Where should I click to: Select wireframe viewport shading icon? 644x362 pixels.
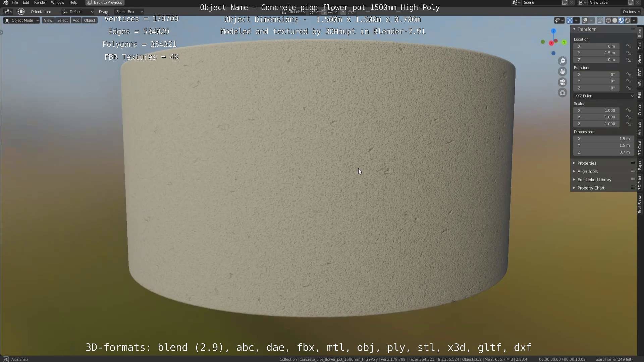point(608,20)
